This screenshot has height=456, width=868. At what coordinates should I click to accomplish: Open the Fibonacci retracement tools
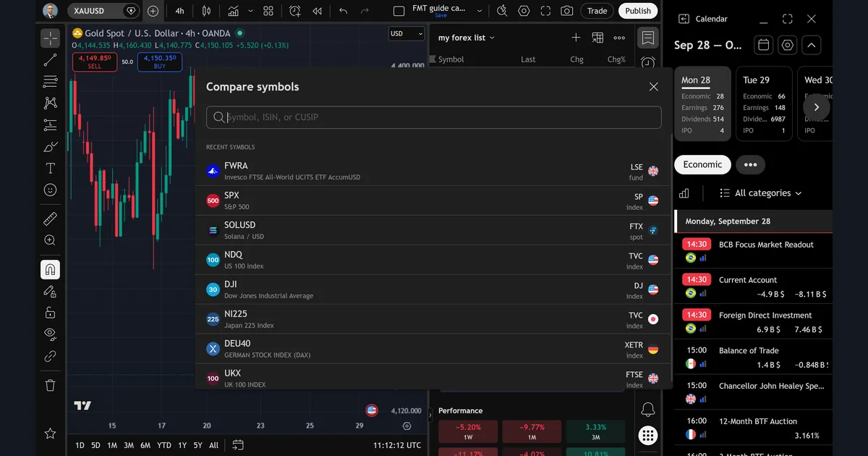[50, 81]
